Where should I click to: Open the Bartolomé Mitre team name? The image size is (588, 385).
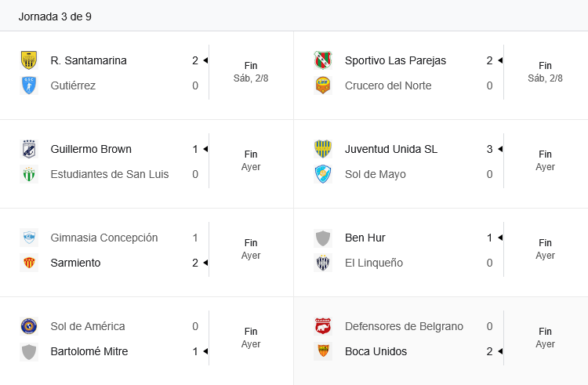tap(89, 351)
